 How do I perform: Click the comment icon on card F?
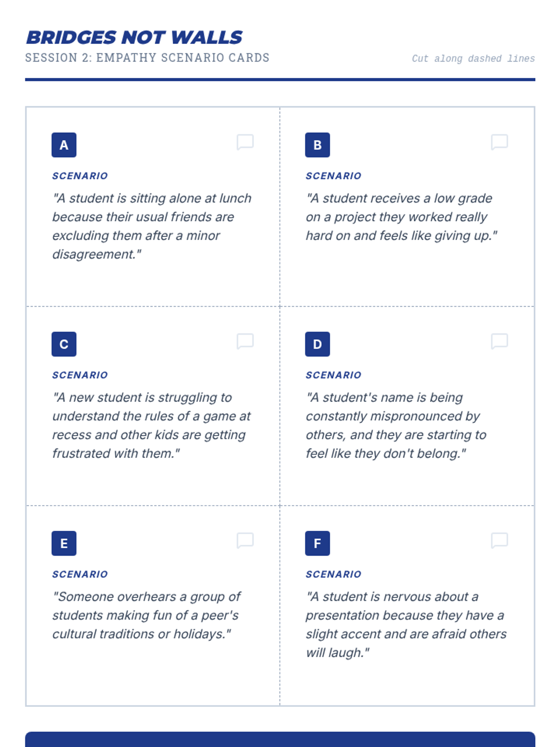pyautogui.click(x=499, y=540)
